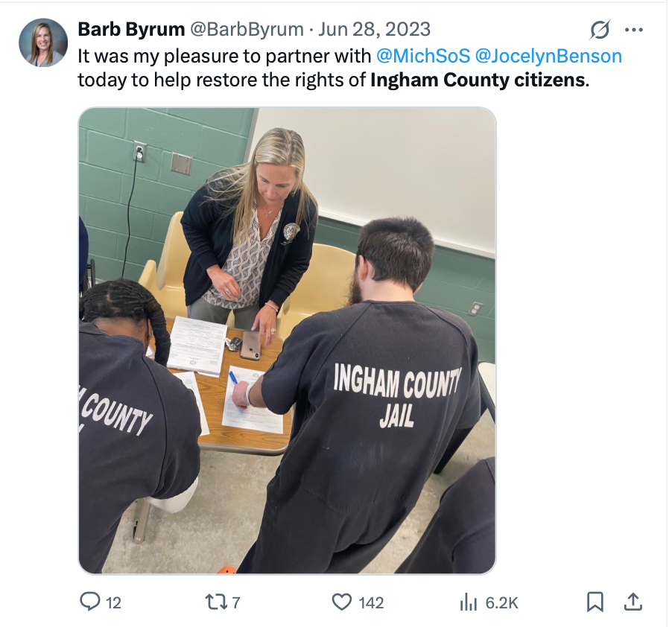This screenshot has width=672, height=627.
Task: Click the Grok explain post icon
Action: [x=600, y=30]
